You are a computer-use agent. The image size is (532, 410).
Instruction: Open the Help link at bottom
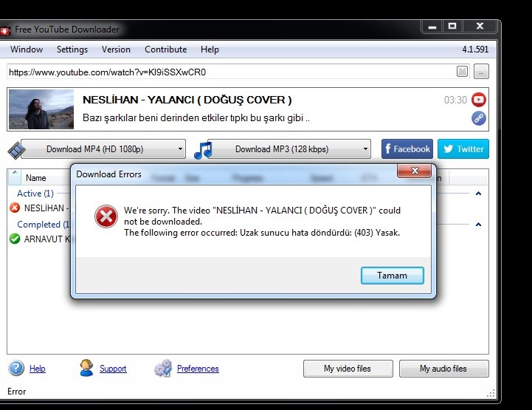click(38, 369)
